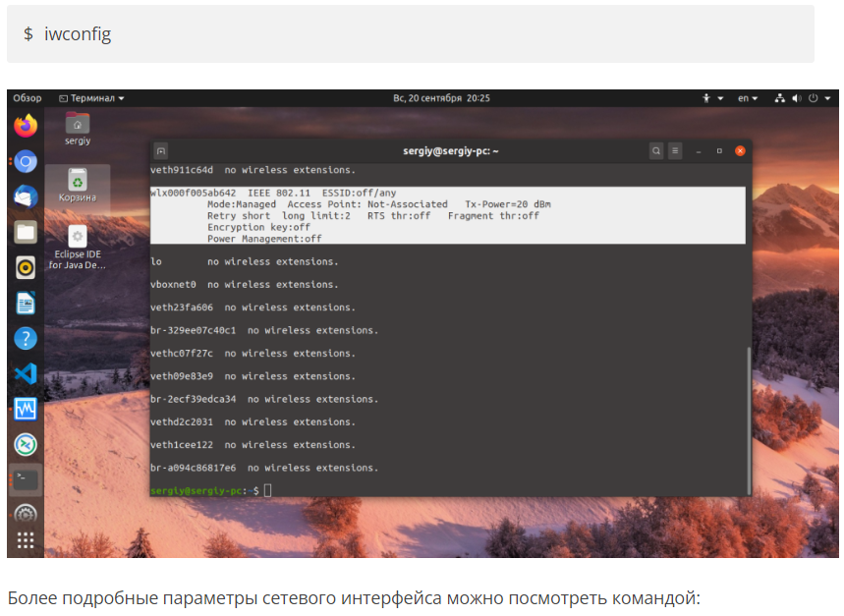Screen dimensions: 844x616
Task: Click Обзор activities button
Action: coord(28,98)
